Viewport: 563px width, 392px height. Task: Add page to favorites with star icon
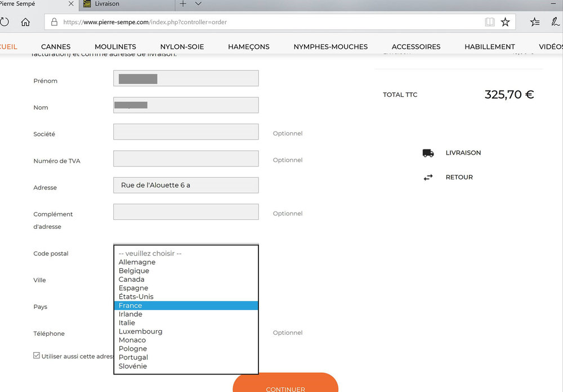[x=505, y=22]
